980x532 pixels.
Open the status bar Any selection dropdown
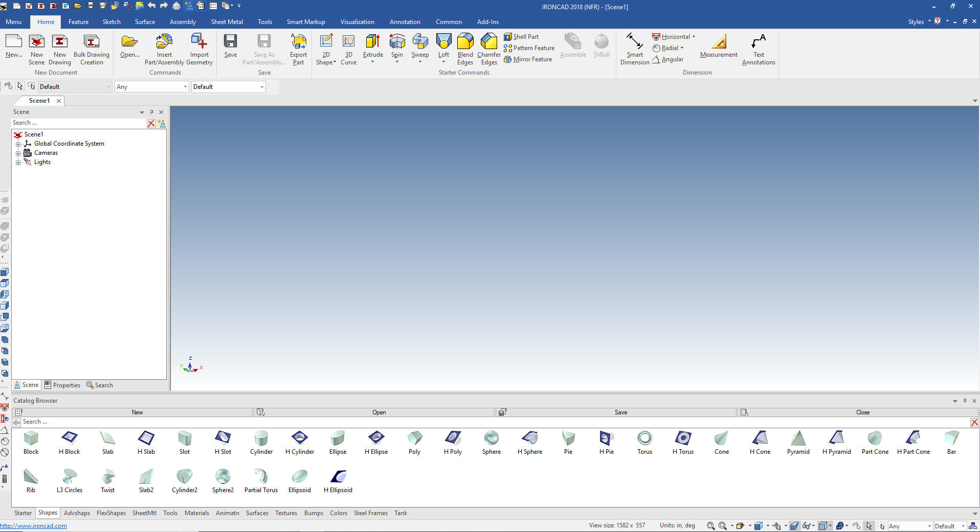click(x=929, y=526)
